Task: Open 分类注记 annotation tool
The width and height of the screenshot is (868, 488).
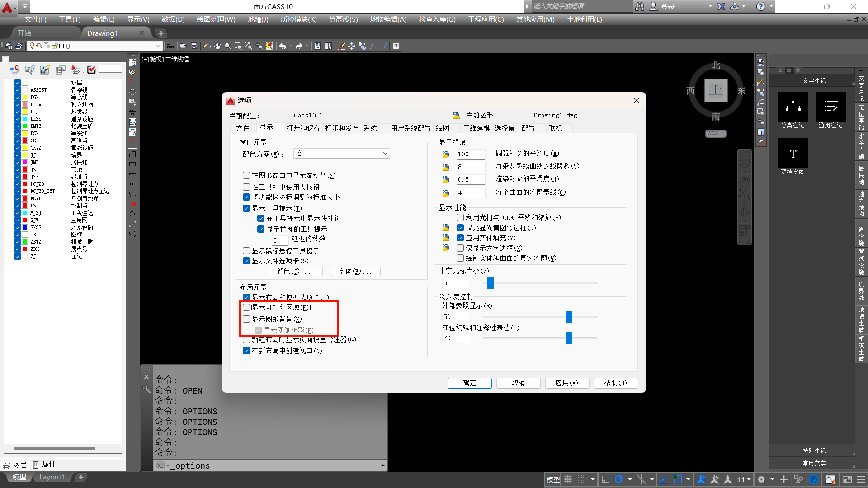Action: (x=793, y=107)
